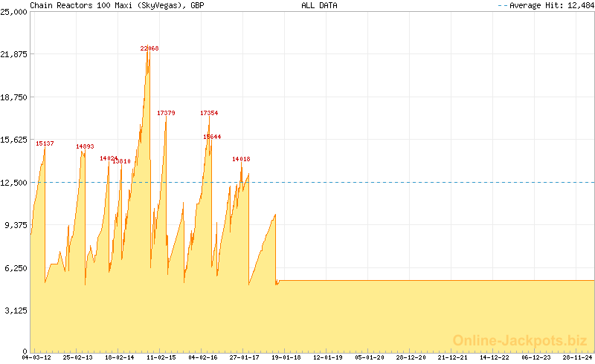This screenshot has height=364, width=595.
Task: Click the 12,500 y-axis value
Action: click(15, 183)
